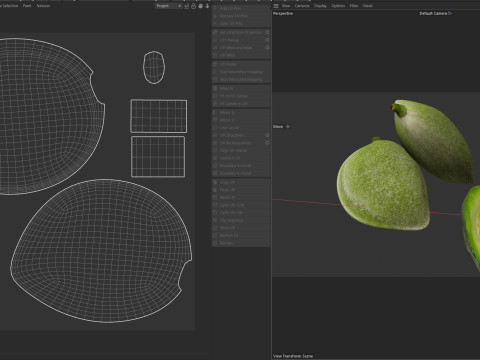Click the lock icon in UV editor header
Viewport: 480px width, 360px height.
(x=193, y=6)
